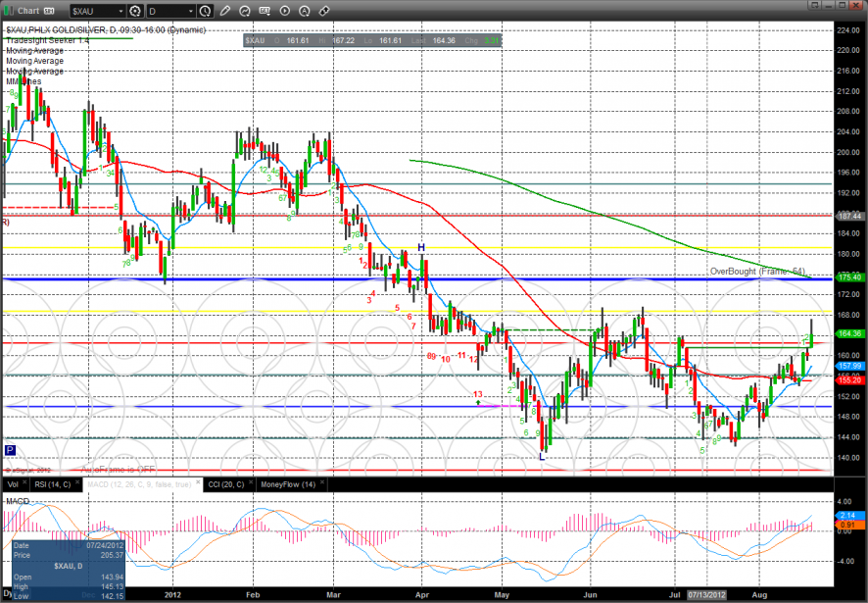Click the pop-out window button in title bar

pyautogui.click(x=813, y=5)
